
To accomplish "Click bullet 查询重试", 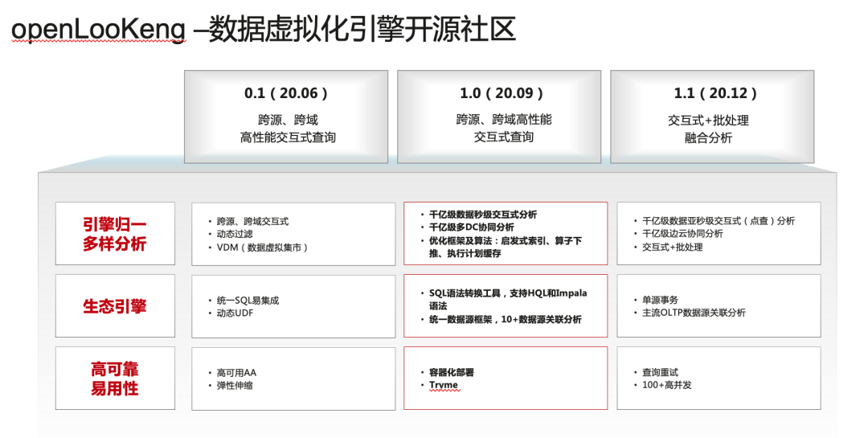I will (660, 372).
